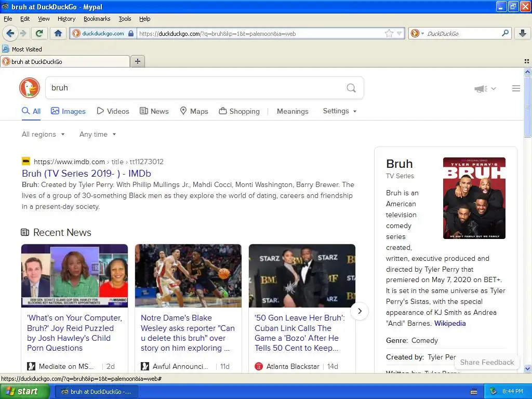The image size is (532, 399).
Task: Select the 'bruh at DuckDuckGo' browser tab
Action: [65, 61]
